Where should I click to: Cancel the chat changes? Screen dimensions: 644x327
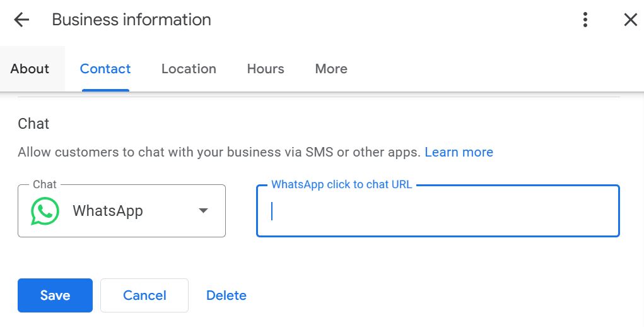[144, 295]
